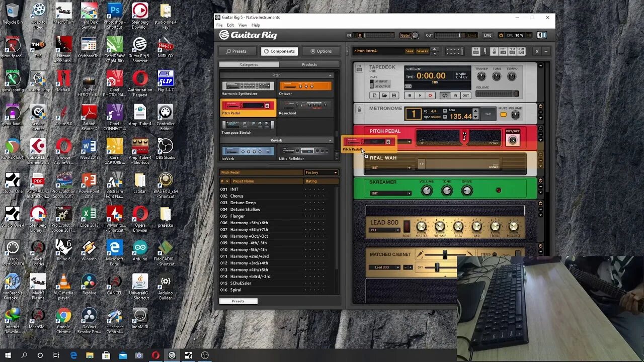Toggle Metronome MUTE button
Viewport: 644px width, 362px height.
[503, 115]
